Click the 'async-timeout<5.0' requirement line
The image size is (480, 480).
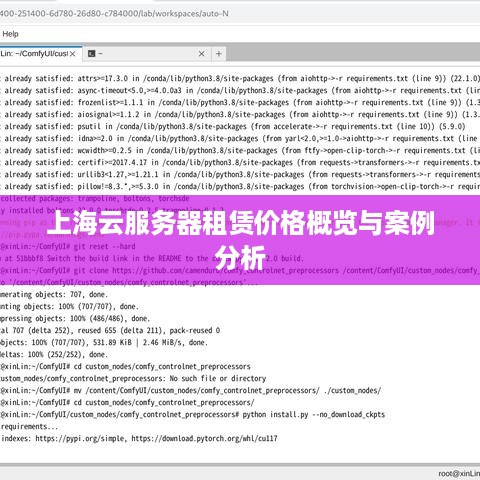pyautogui.click(x=240, y=91)
